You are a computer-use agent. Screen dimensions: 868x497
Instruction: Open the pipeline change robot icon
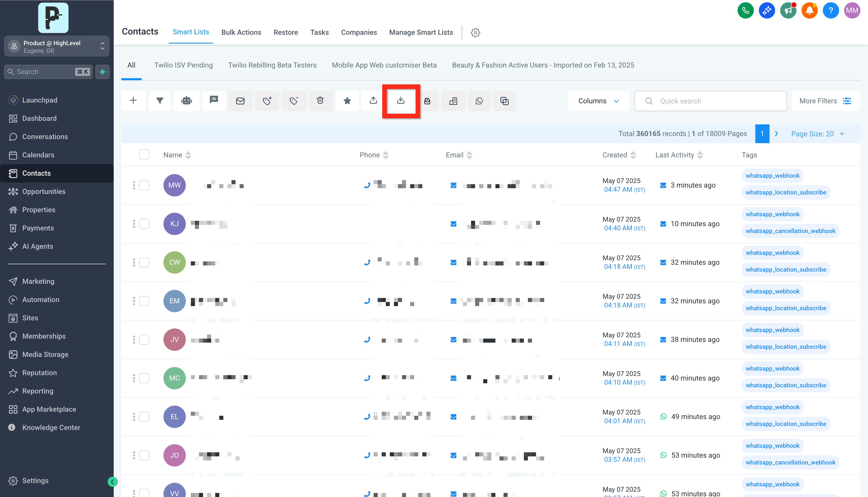tap(187, 101)
